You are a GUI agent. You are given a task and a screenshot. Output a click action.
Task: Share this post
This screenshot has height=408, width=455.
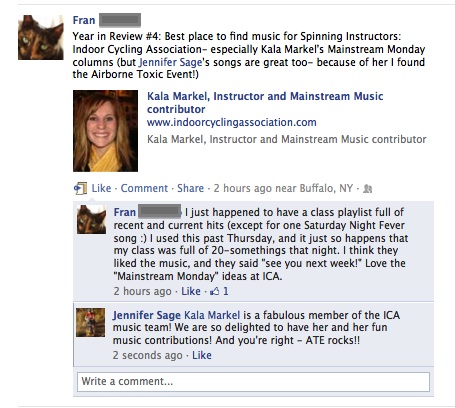(x=190, y=188)
